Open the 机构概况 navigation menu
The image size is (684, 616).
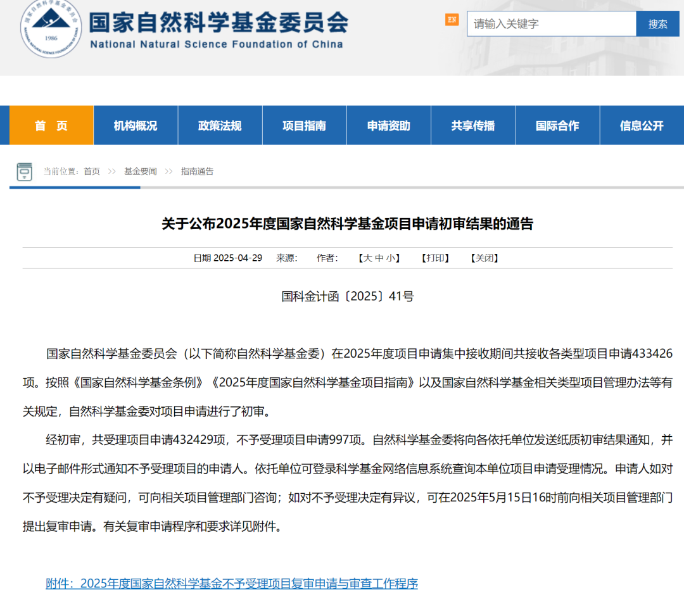click(x=136, y=125)
